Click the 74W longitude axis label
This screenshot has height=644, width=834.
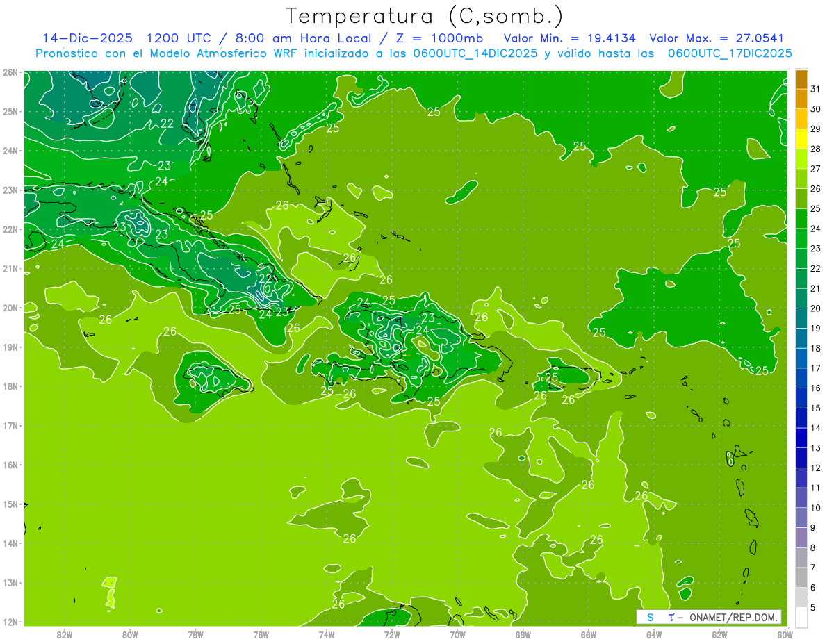coord(327,634)
